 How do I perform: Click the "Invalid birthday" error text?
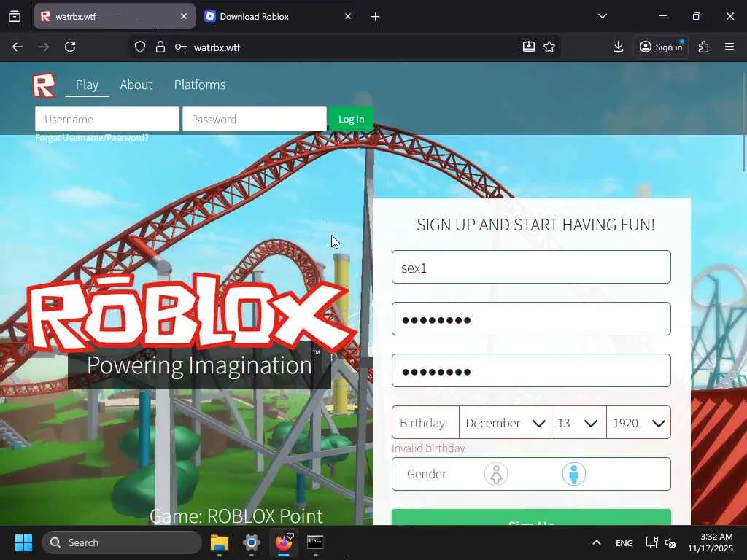tap(427, 448)
